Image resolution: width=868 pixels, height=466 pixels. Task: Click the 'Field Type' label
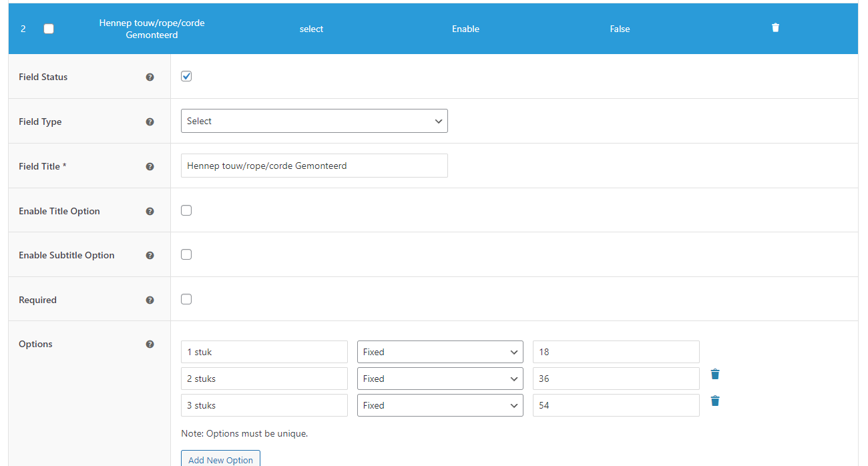[40, 122]
